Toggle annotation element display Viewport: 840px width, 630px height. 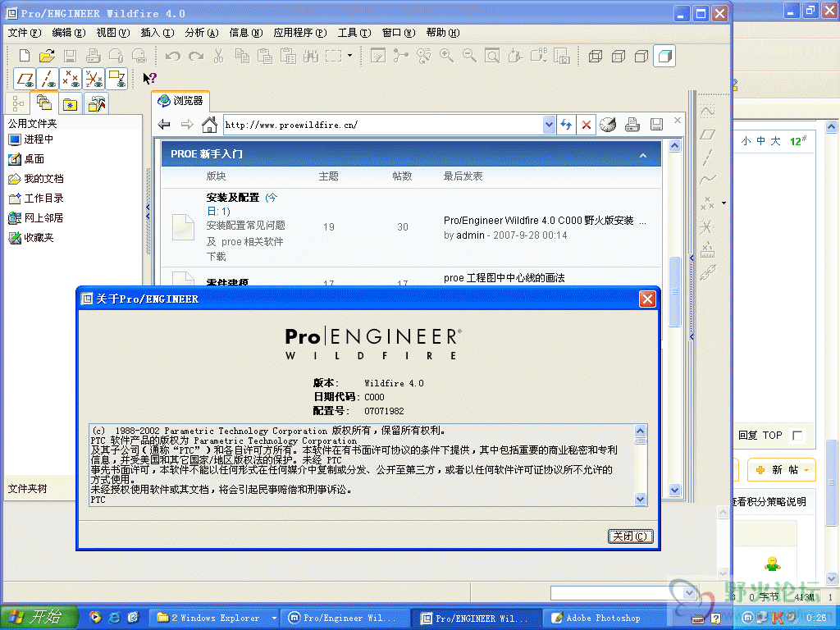pos(116,79)
